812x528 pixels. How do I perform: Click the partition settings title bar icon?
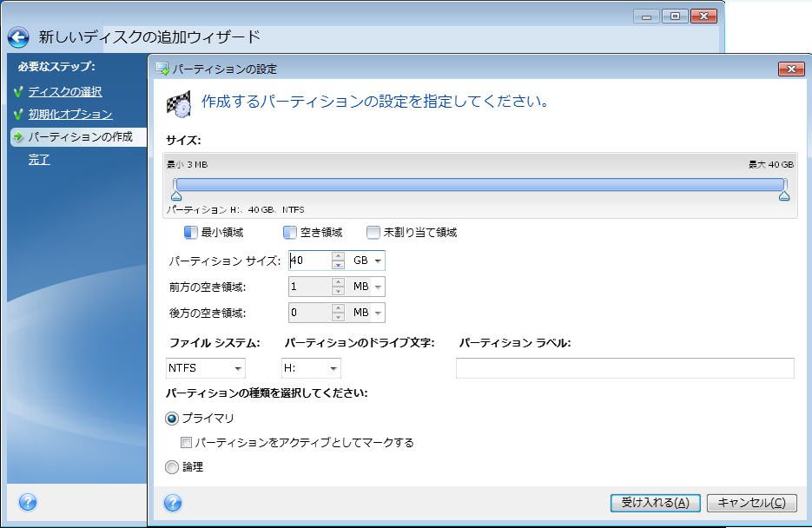(x=162, y=69)
